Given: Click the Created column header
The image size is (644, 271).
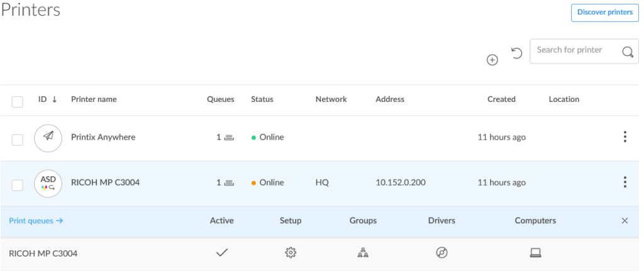Looking at the screenshot, I should click(x=501, y=99).
